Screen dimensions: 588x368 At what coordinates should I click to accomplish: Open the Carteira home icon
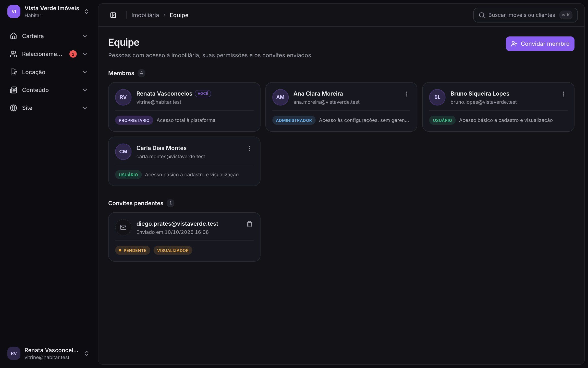pyautogui.click(x=14, y=36)
